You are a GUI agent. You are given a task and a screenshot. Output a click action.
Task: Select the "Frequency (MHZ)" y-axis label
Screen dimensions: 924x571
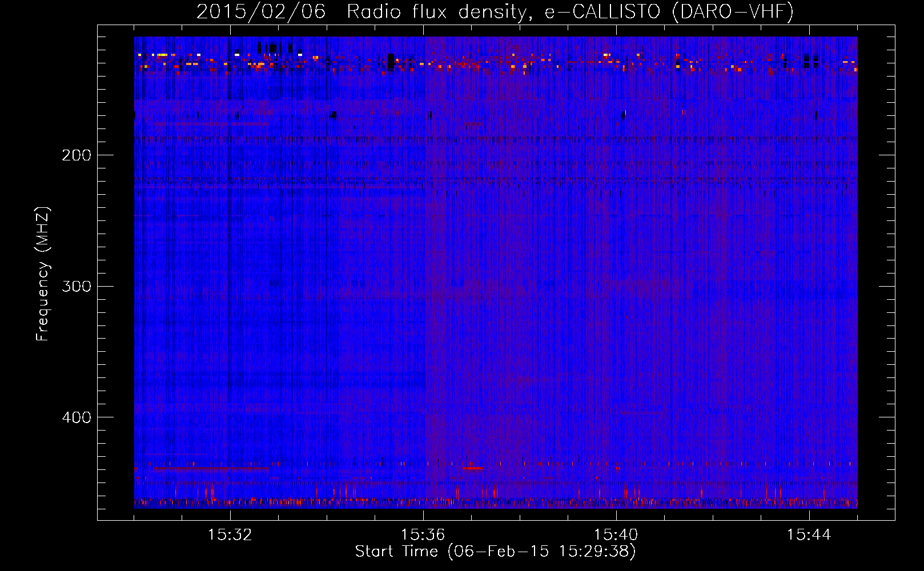click(43, 274)
